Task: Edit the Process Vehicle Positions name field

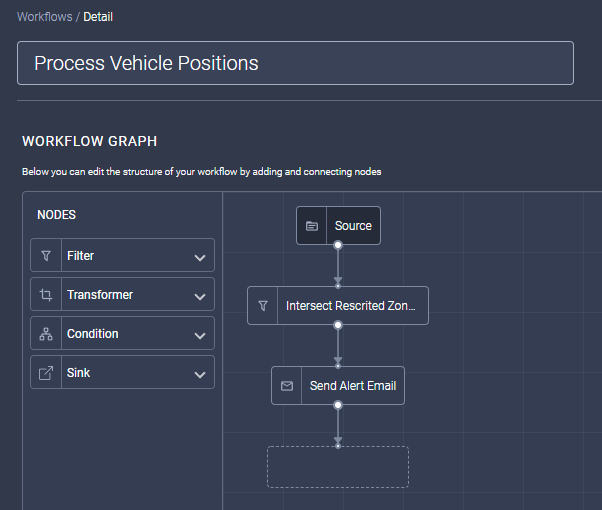Action: point(295,63)
